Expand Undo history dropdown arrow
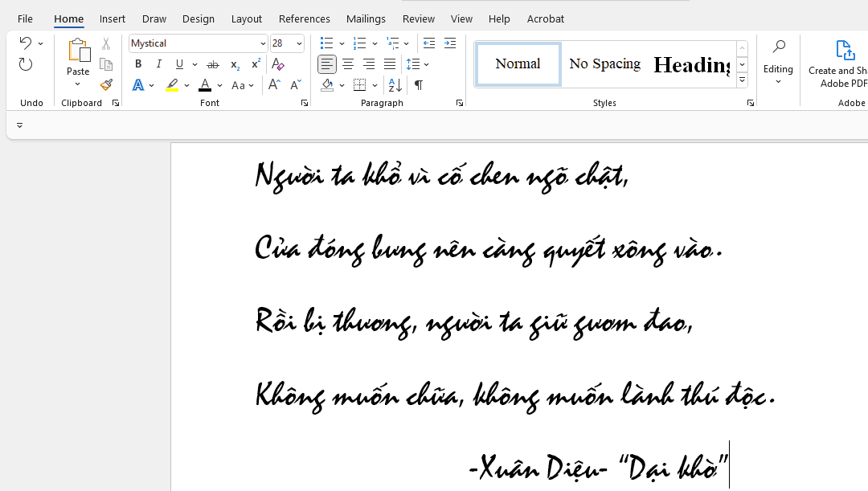Image resolution: width=868 pixels, height=491 pixels. [x=40, y=43]
